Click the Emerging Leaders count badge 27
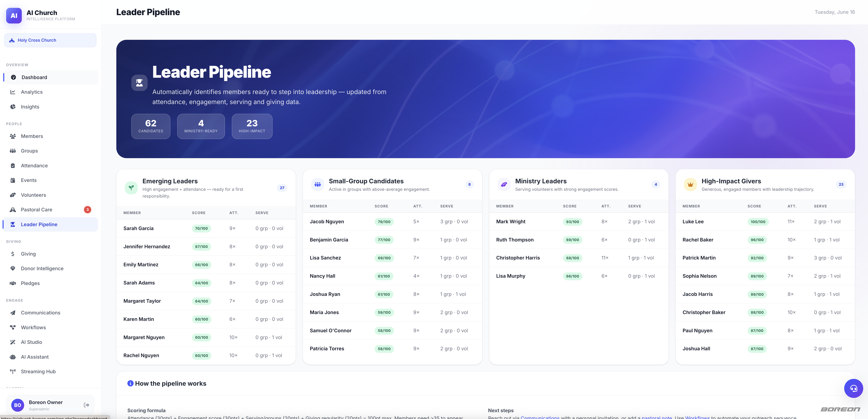The height and width of the screenshot is (419, 868). click(x=282, y=188)
